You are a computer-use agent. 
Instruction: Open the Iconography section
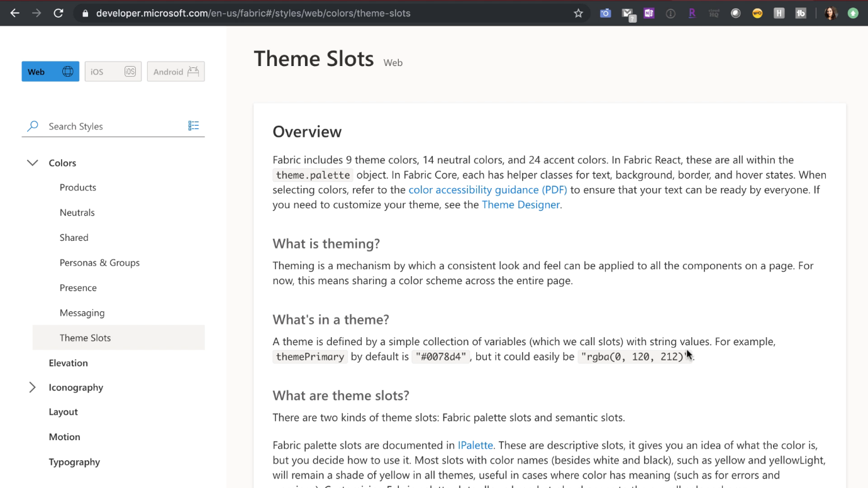76,387
